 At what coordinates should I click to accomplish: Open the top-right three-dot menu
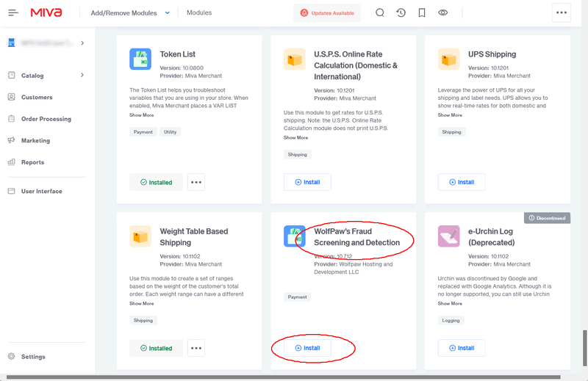562,12
